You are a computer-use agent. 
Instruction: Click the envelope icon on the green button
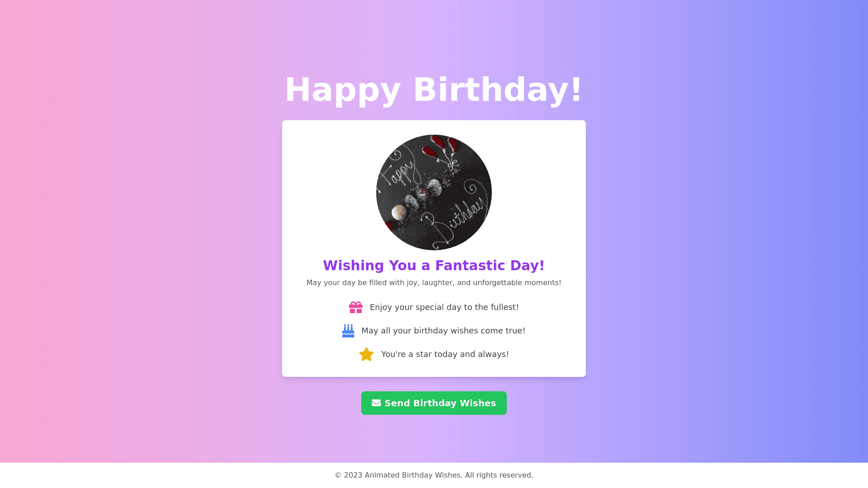tap(376, 403)
